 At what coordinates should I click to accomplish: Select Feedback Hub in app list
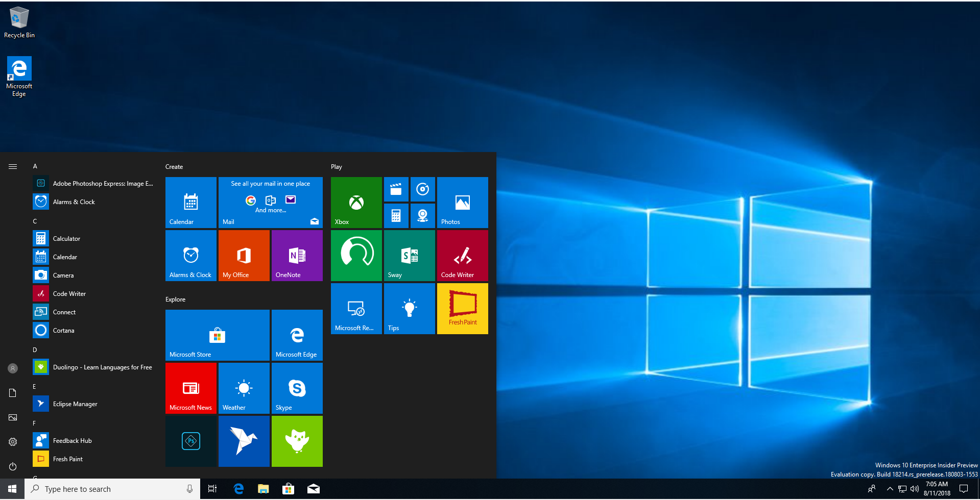click(x=94, y=441)
